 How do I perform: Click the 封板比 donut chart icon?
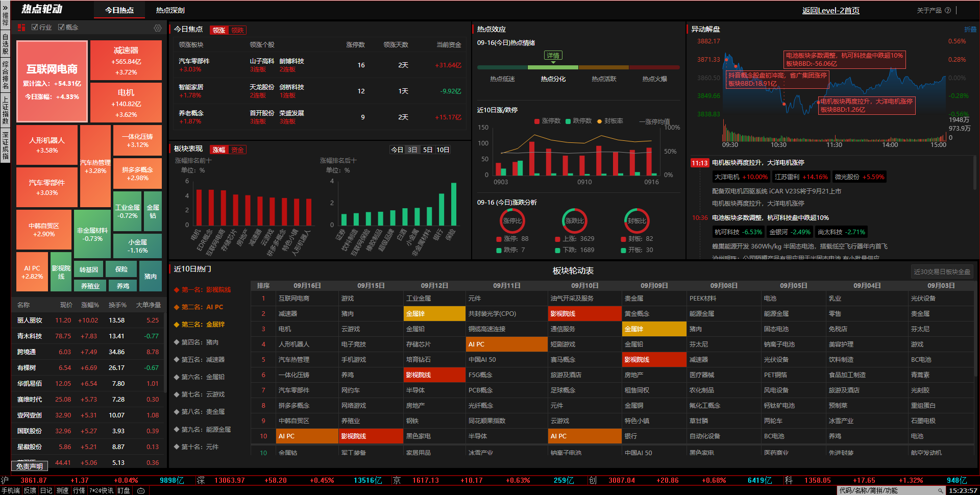pyautogui.click(x=636, y=221)
